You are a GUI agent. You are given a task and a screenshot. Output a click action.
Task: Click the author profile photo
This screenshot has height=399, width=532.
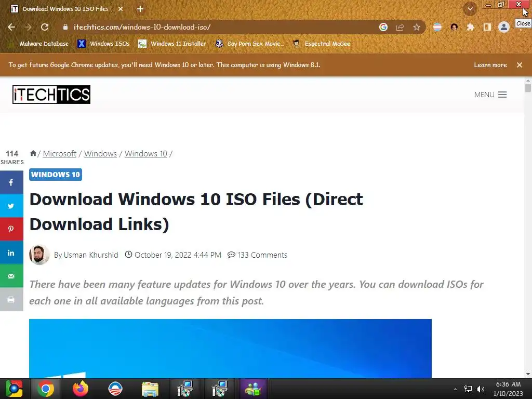pyautogui.click(x=39, y=255)
